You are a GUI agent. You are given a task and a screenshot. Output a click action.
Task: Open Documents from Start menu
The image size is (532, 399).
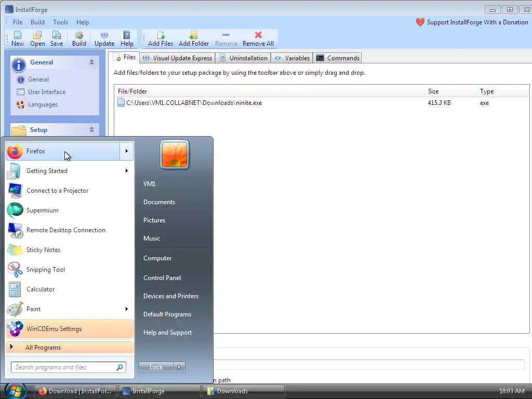pos(159,202)
